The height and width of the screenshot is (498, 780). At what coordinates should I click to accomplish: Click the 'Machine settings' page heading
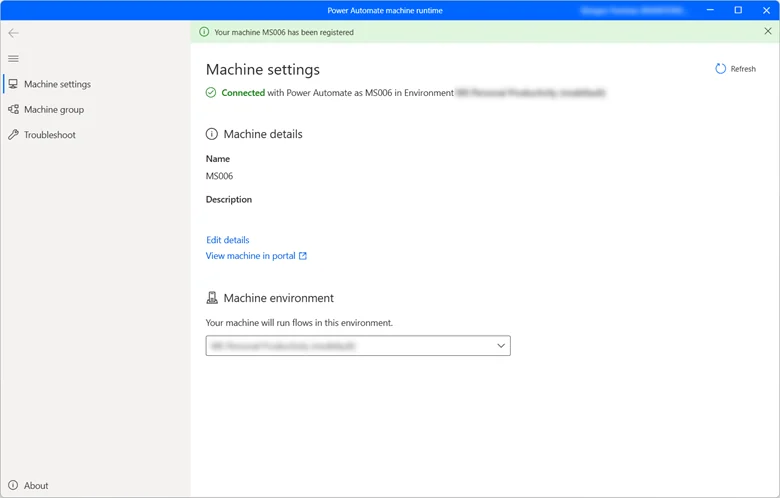click(x=263, y=70)
